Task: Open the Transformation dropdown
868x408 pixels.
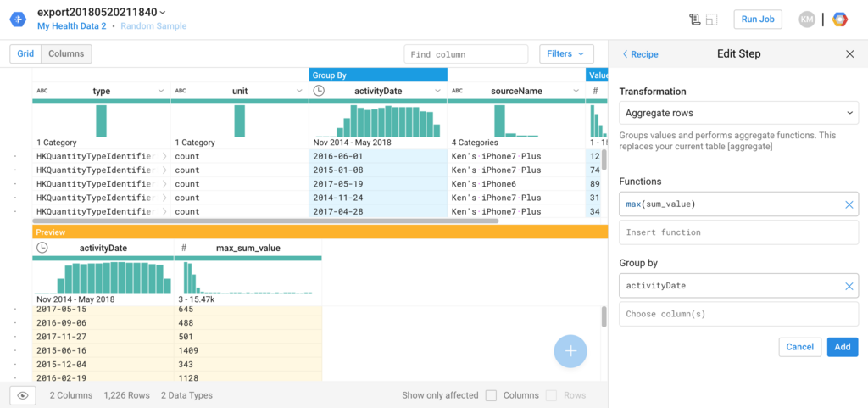Action: (x=738, y=112)
